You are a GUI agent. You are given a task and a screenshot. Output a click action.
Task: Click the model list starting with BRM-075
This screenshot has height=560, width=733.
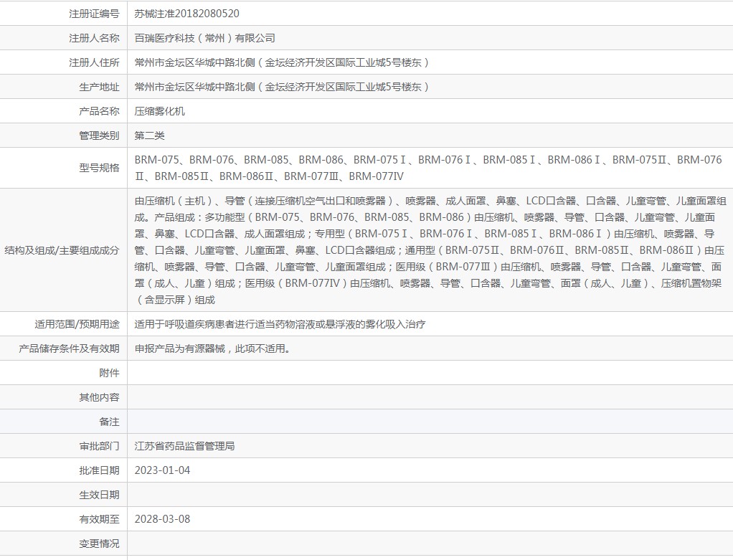[x=428, y=168]
